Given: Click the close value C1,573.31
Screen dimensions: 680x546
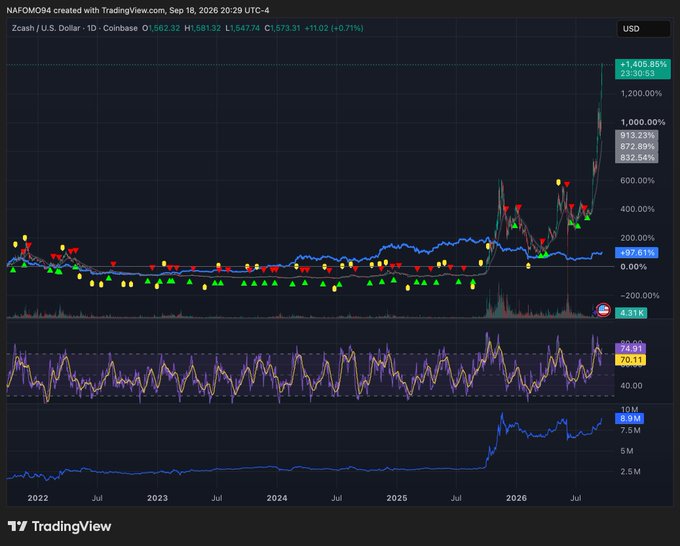Looking at the screenshot, I should click(282, 28).
